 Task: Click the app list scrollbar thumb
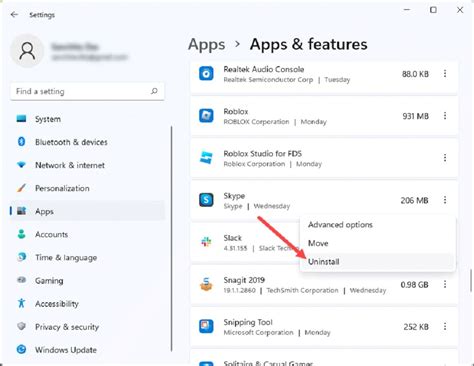[x=471, y=281]
